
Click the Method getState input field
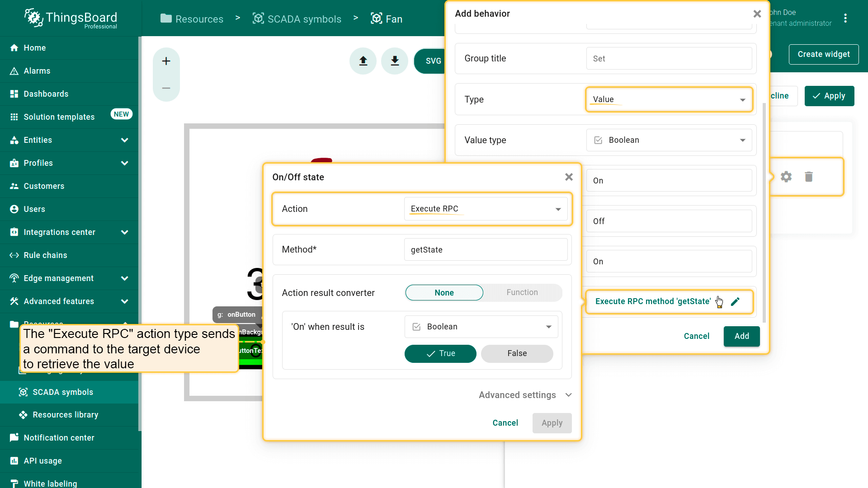pos(486,250)
